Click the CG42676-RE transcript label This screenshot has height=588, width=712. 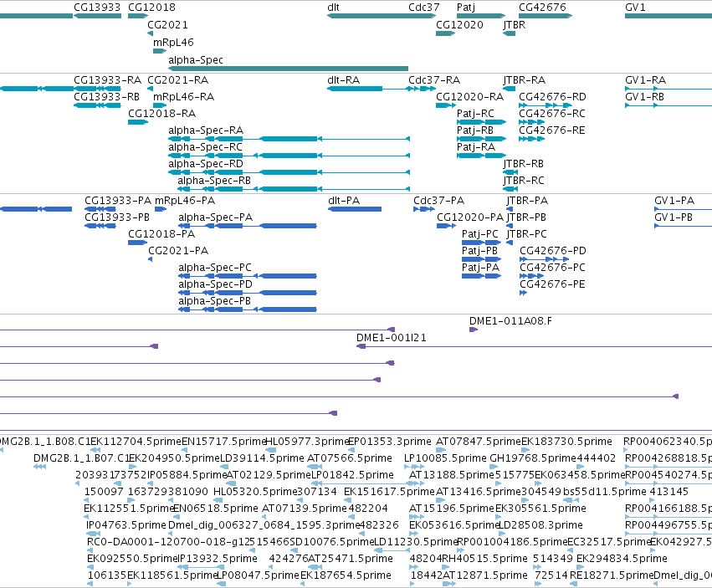(x=552, y=130)
